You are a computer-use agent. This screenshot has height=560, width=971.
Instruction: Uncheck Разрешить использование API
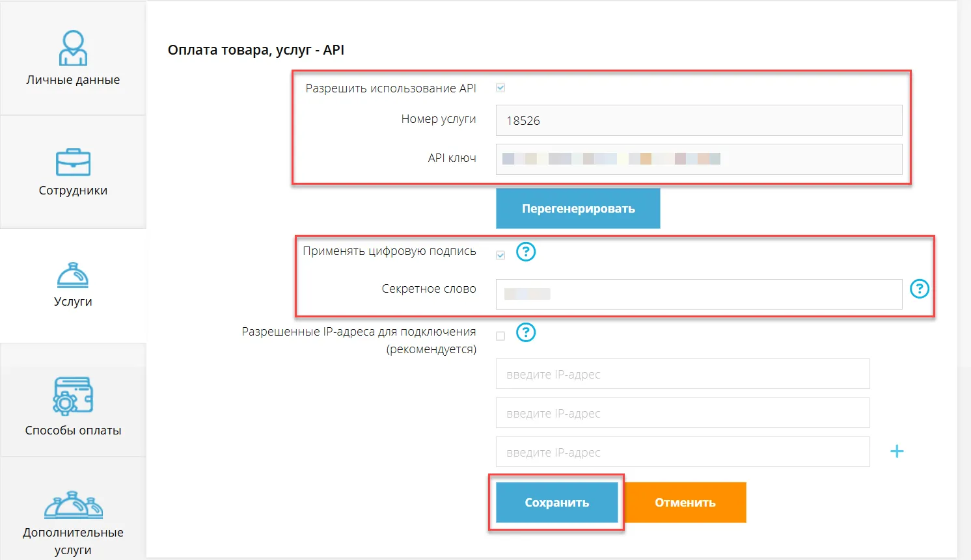click(x=500, y=87)
